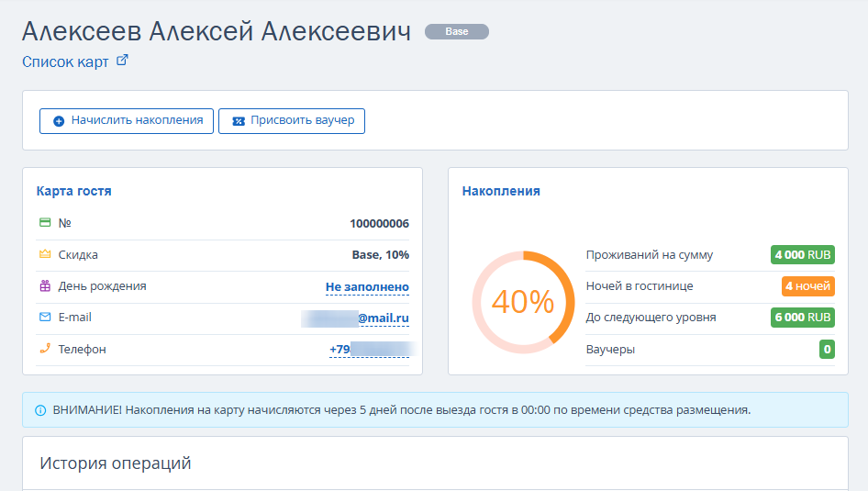Click the Накопления heading
868x491 pixels.
tap(501, 191)
